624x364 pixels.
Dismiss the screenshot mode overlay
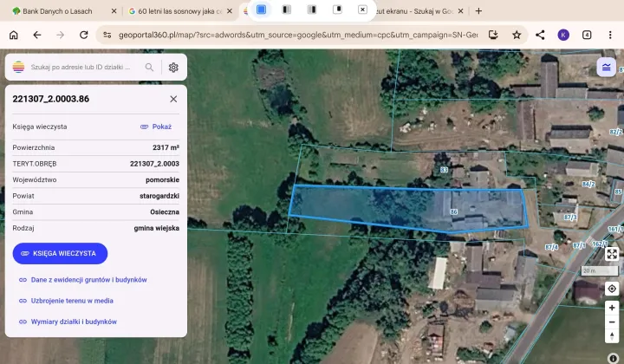(x=362, y=10)
